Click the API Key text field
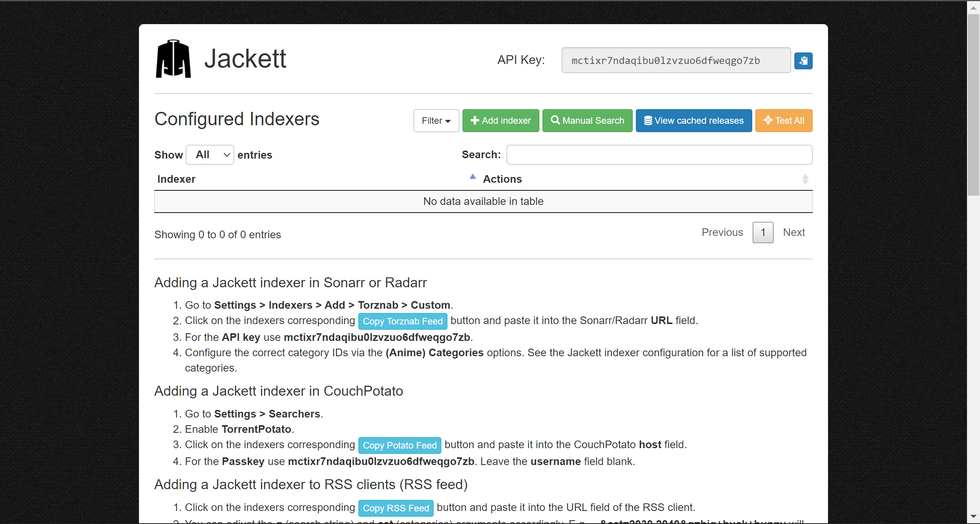Screen dimensions: 980x524 point(676,61)
